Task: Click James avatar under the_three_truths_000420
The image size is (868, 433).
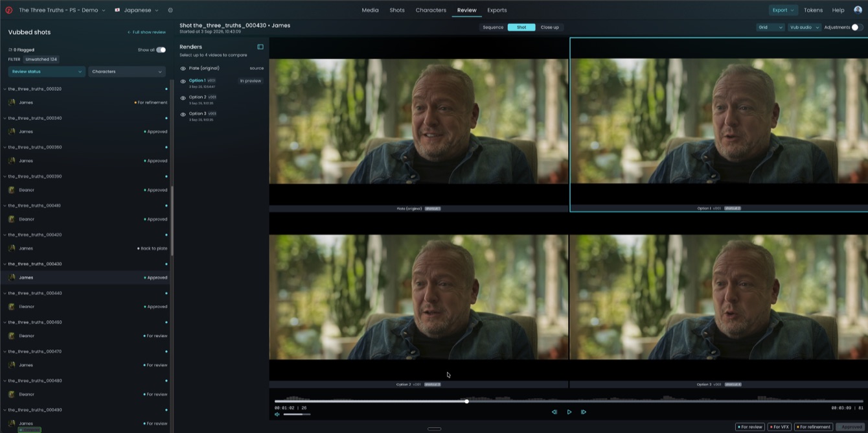Action: click(12, 248)
